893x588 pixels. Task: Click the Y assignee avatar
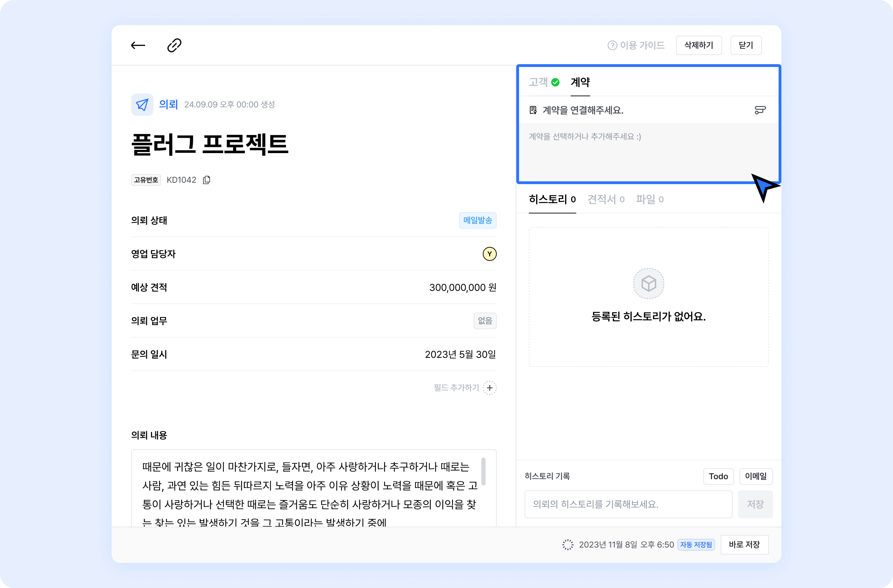coord(489,254)
